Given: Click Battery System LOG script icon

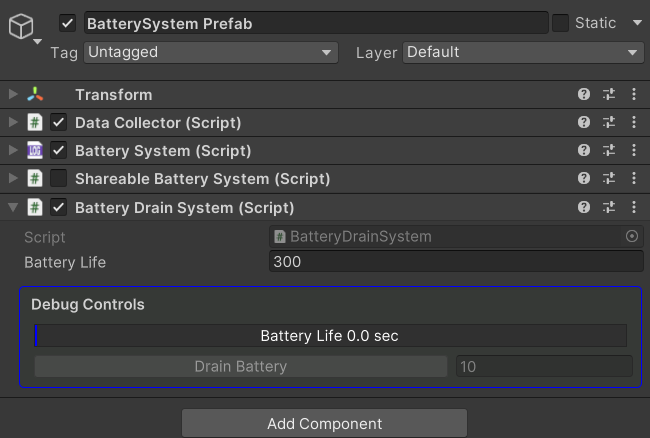Looking at the screenshot, I should [x=35, y=150].
